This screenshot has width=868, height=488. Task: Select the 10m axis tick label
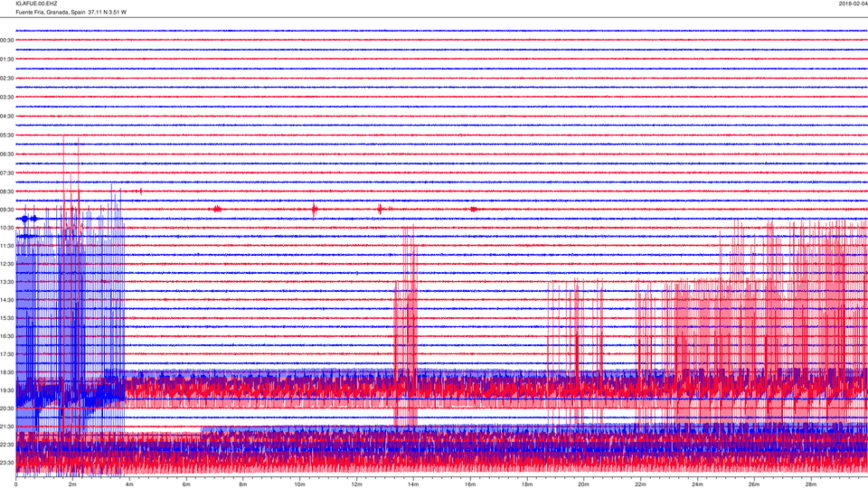(299, 484)
